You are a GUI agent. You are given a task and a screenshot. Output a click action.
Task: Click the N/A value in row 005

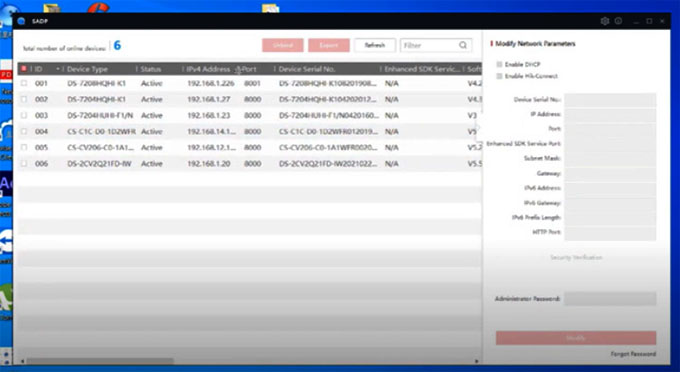coord(392,147)
